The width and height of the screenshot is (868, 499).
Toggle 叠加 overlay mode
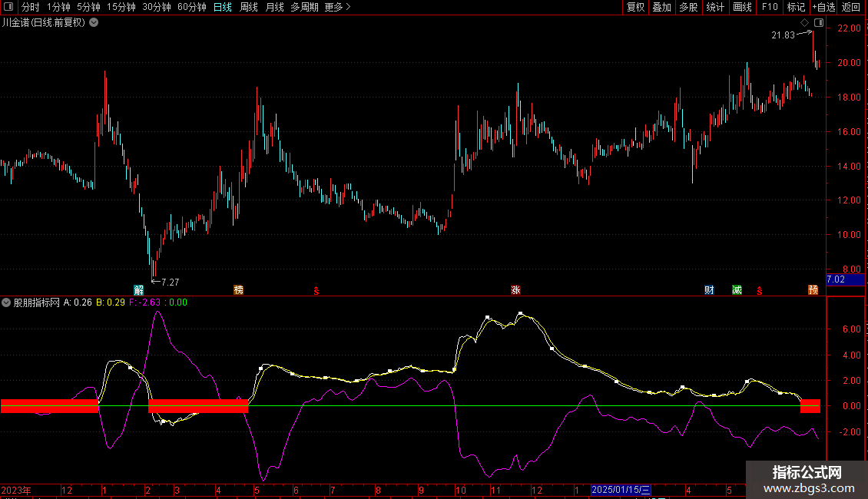[661, 7]
